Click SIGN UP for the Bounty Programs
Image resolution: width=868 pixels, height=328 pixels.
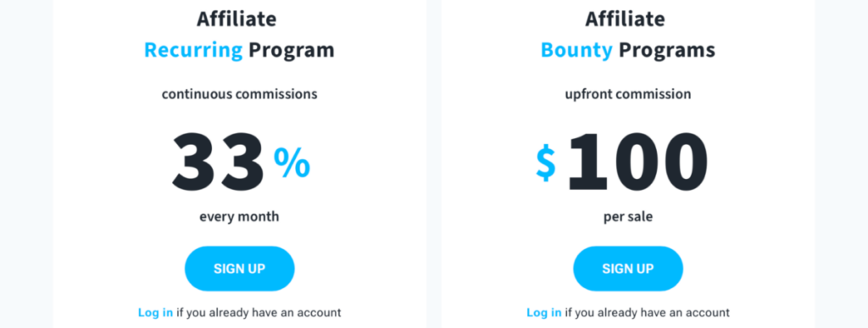coord(628,269)
